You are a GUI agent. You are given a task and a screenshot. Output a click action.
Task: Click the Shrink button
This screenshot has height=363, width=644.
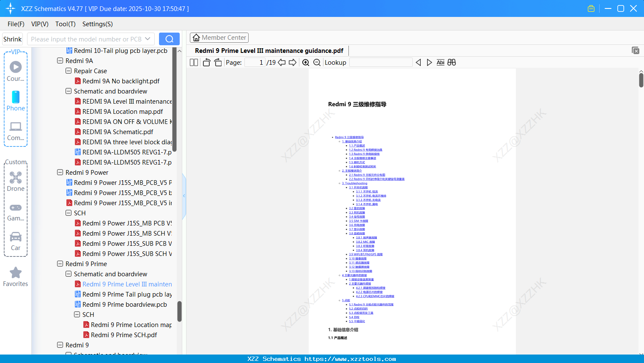[13, 39]
